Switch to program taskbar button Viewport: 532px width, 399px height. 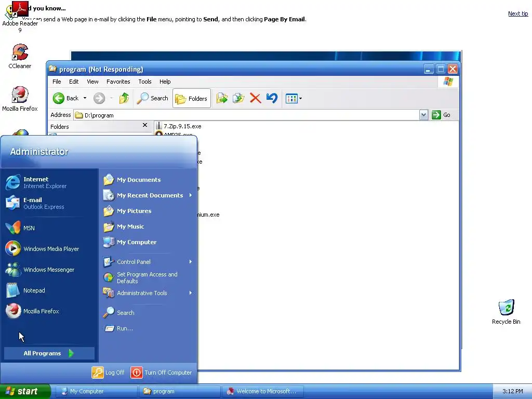pos(179,391)
